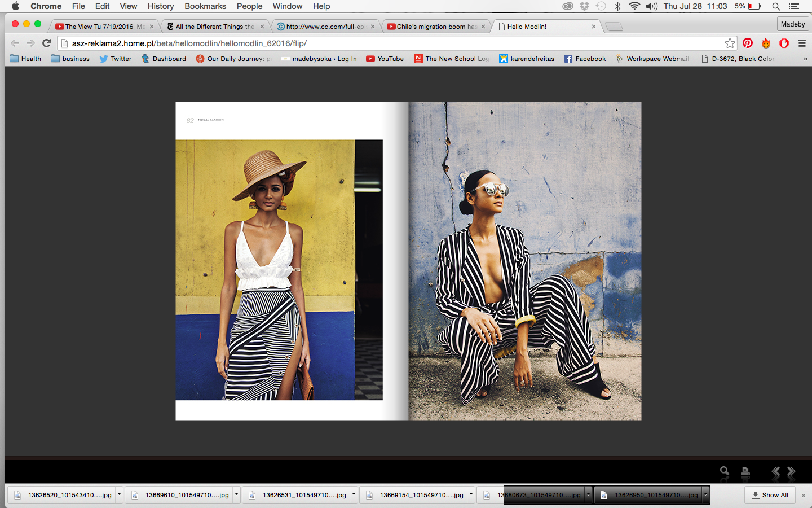The width and height of the screenshot is (812, 508).
Task: Click the battery status icon
Action: [x=754, y=6]
